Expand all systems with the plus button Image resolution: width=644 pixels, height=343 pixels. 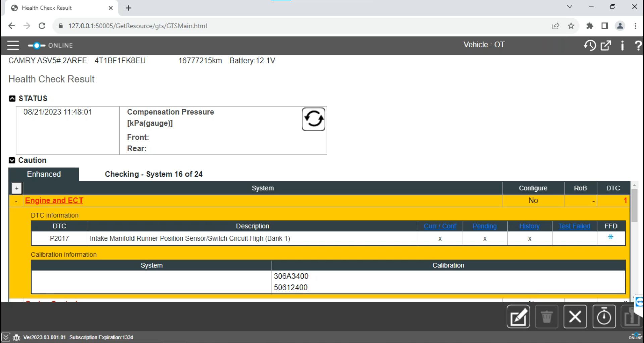point(17,188)
